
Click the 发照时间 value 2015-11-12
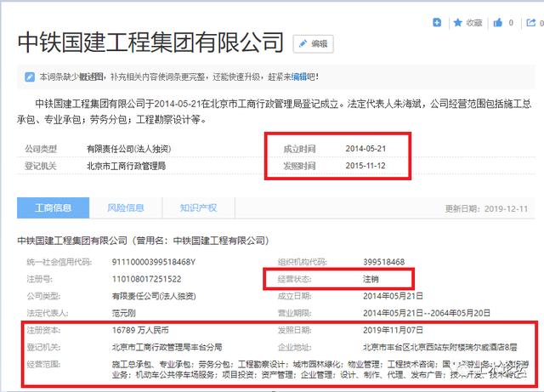(x=365, y=166)
